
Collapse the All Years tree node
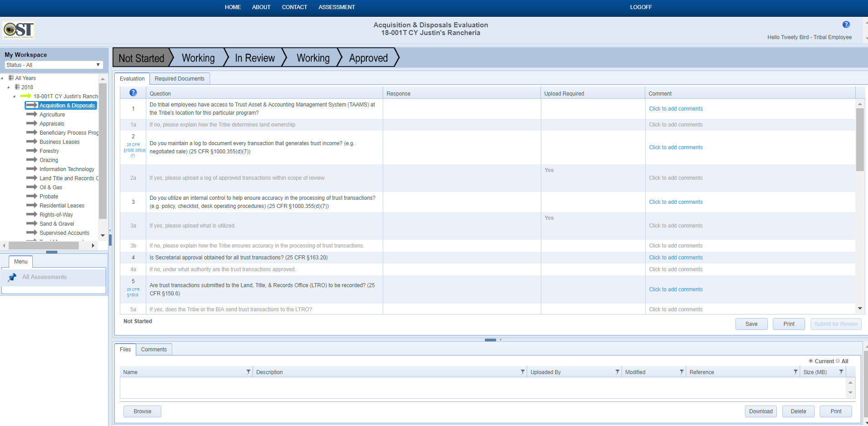coord(2,78)
